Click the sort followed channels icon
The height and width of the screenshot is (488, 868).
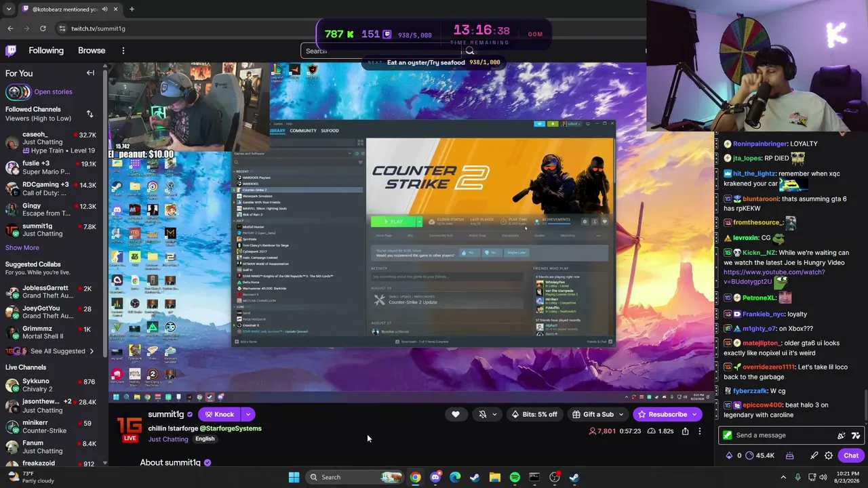tap(90, 114)
